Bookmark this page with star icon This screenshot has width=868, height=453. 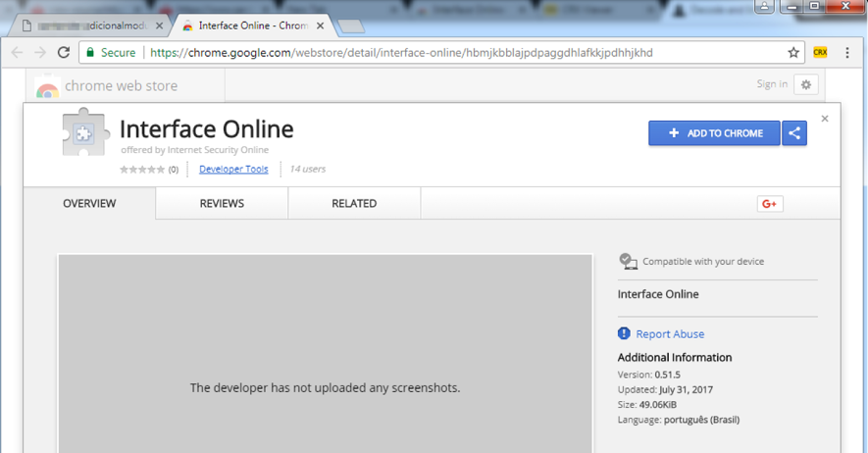(793, 53)
